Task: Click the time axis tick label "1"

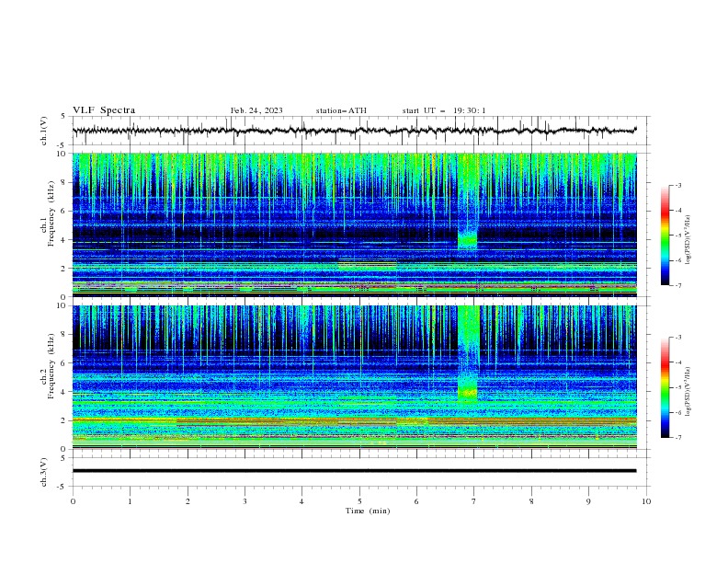Action: (130, 501)
